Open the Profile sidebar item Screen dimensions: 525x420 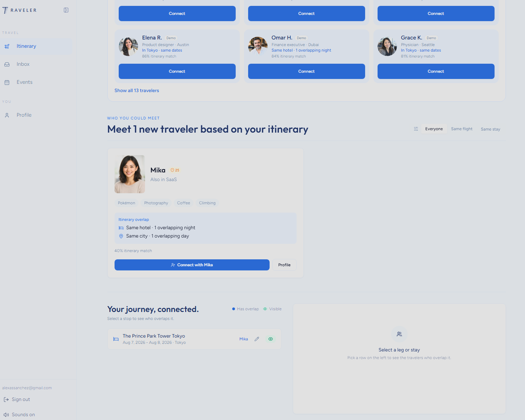36,115
